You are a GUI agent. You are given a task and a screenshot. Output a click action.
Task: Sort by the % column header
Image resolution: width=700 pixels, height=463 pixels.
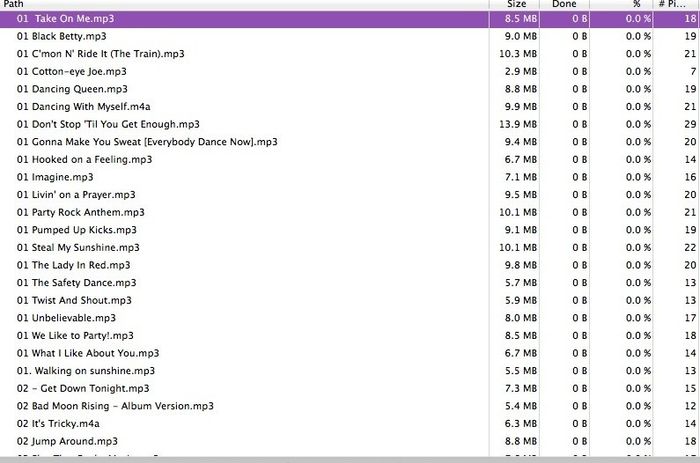[621, 4]
